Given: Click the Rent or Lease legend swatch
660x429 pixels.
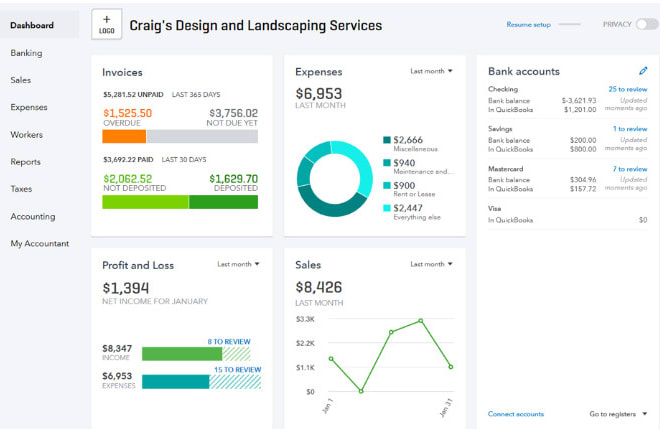Looking at the screenshot, I should tap(387, 185).
